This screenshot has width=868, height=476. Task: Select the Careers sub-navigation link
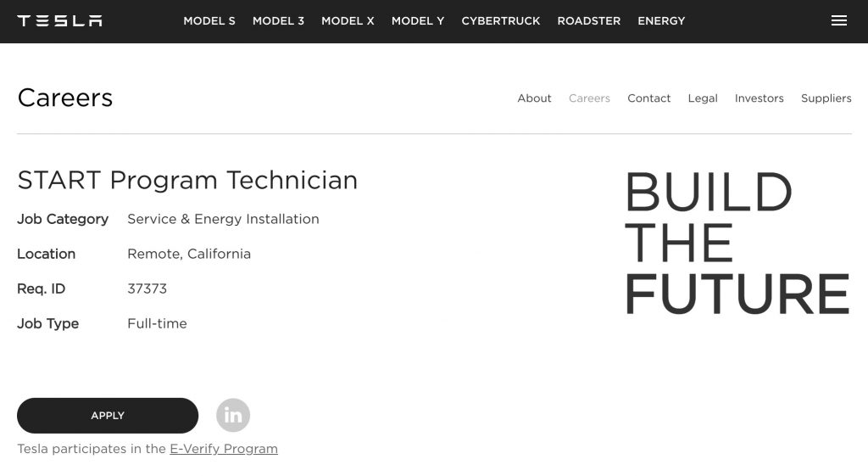click(589, 98)
